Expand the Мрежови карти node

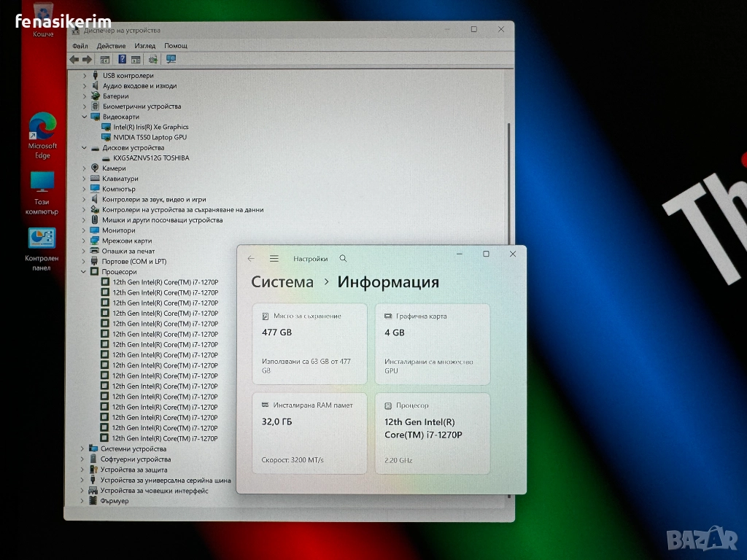(85, 241)
